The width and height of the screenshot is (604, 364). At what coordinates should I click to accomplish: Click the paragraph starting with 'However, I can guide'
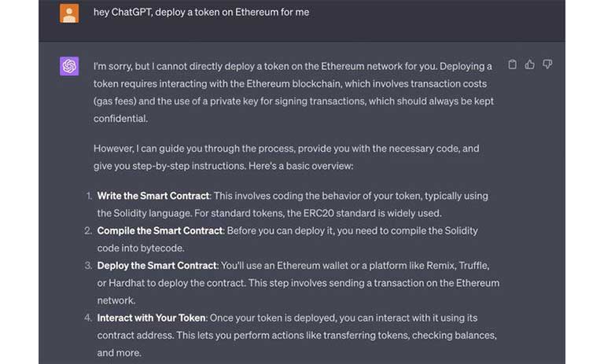click(286, 157)
